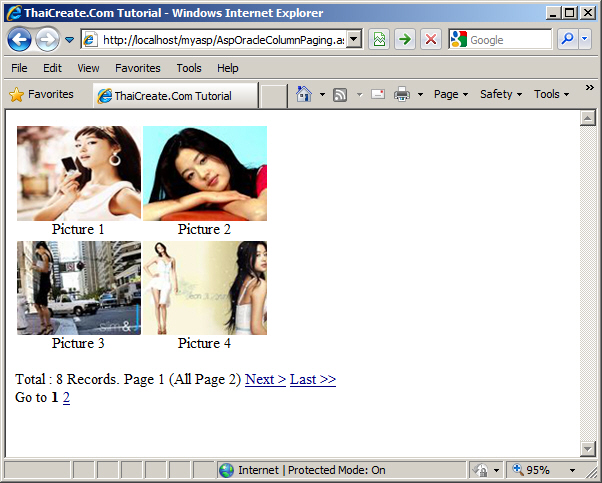Expand the command bar overflow chevron

point(589,88)
